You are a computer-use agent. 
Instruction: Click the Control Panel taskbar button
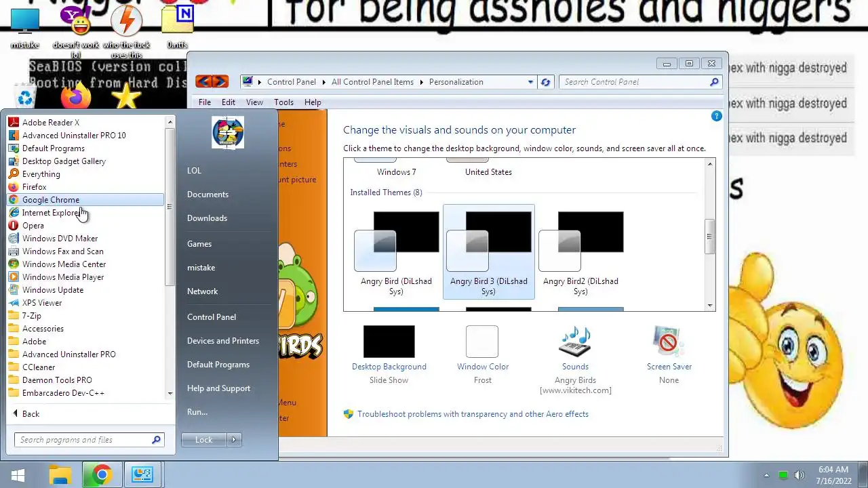(142, 475)
